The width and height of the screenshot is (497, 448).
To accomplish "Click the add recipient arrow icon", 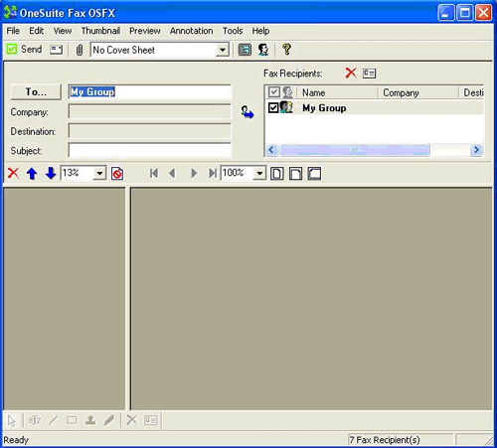I will pos(248,112).
